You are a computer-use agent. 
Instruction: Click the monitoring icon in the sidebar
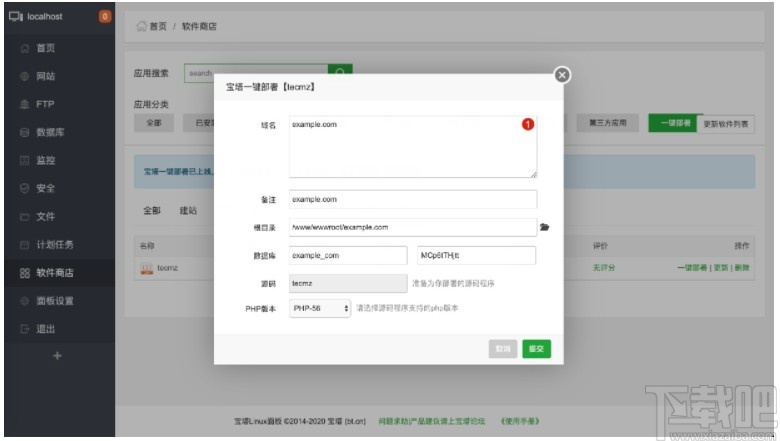(25, 160)
